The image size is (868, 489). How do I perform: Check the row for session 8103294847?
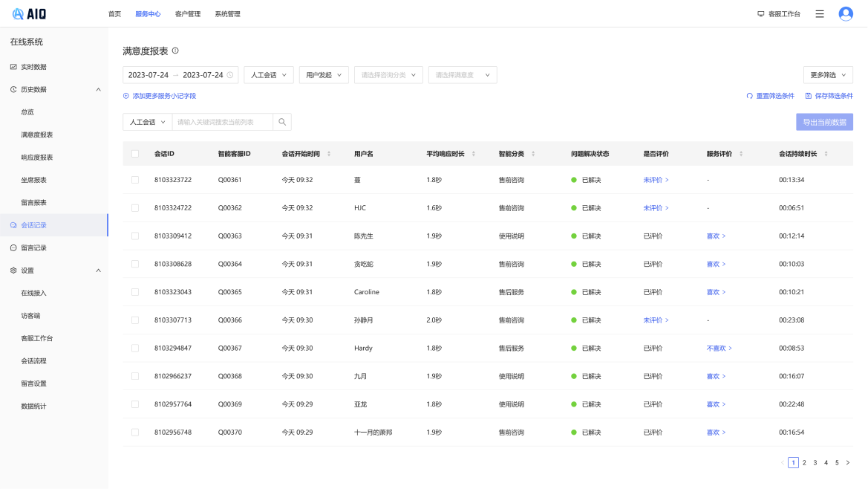pyautogui.click(x=135, y=349)
